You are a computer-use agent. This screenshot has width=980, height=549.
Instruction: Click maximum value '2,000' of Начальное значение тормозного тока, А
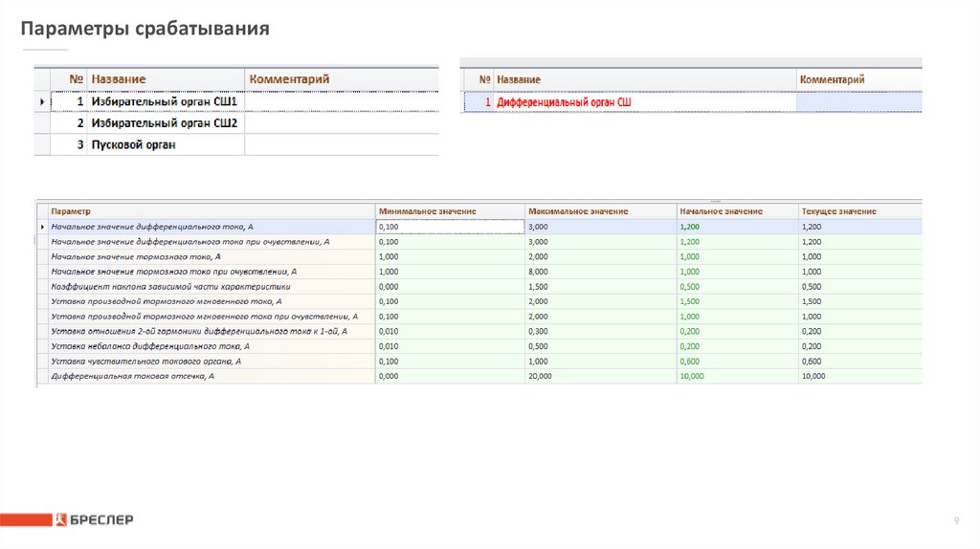point(601,256)
